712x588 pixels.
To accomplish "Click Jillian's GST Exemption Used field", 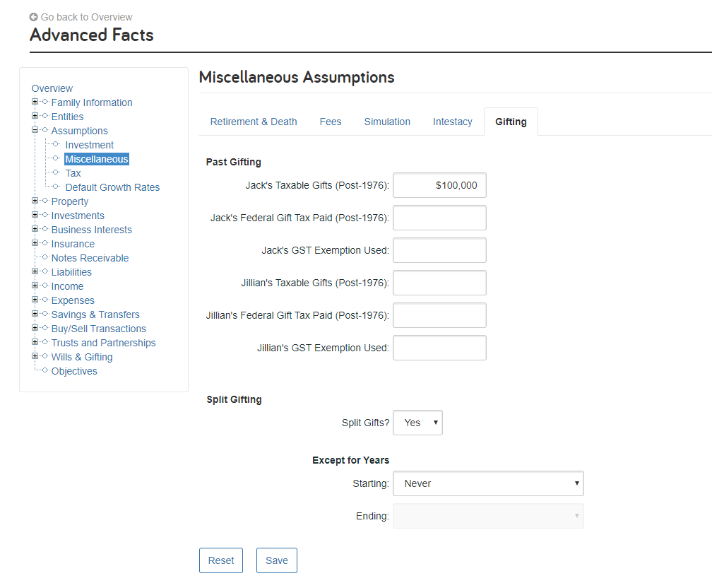I will (x=439, y=348).
